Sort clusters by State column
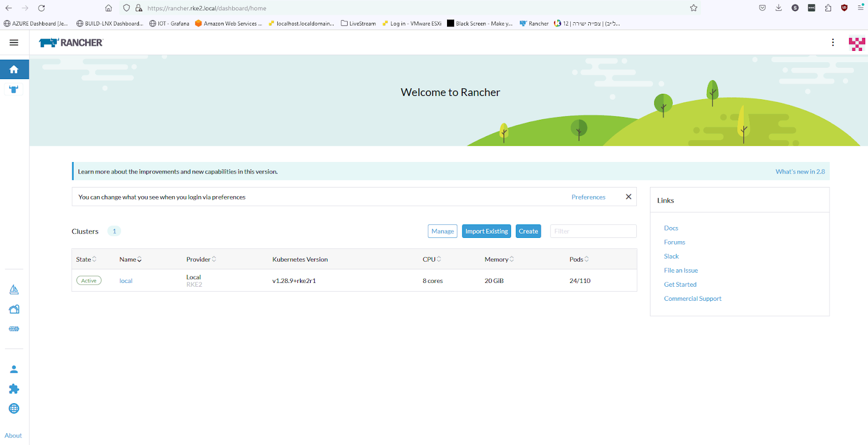This screenshot has height=445, width=868. [86, 259]
